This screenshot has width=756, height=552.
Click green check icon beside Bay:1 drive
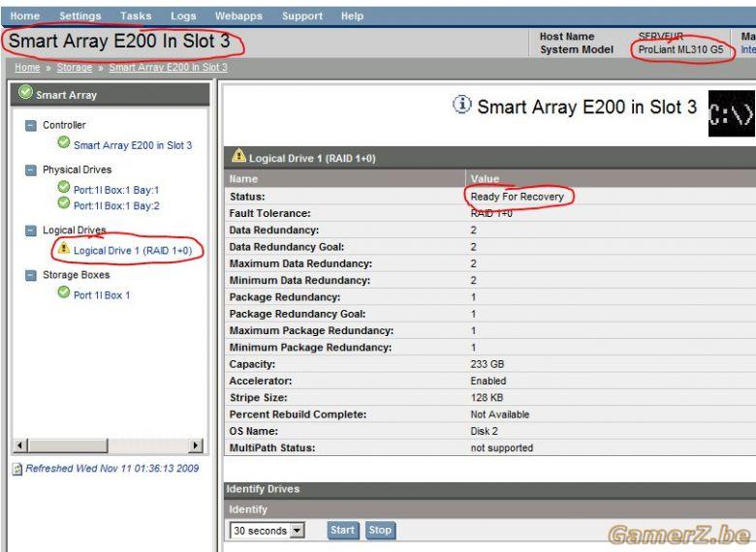pyautogui.click(x=64, y=186)
